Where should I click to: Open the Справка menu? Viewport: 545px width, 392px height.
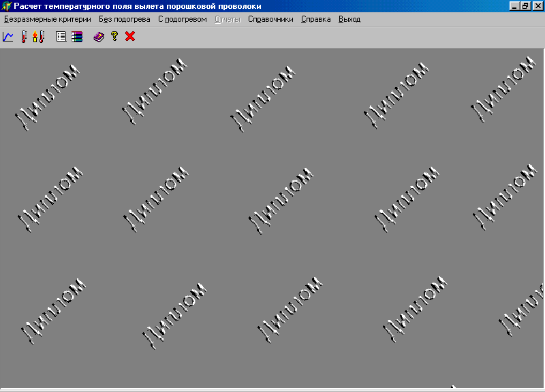tap(315, 20)
